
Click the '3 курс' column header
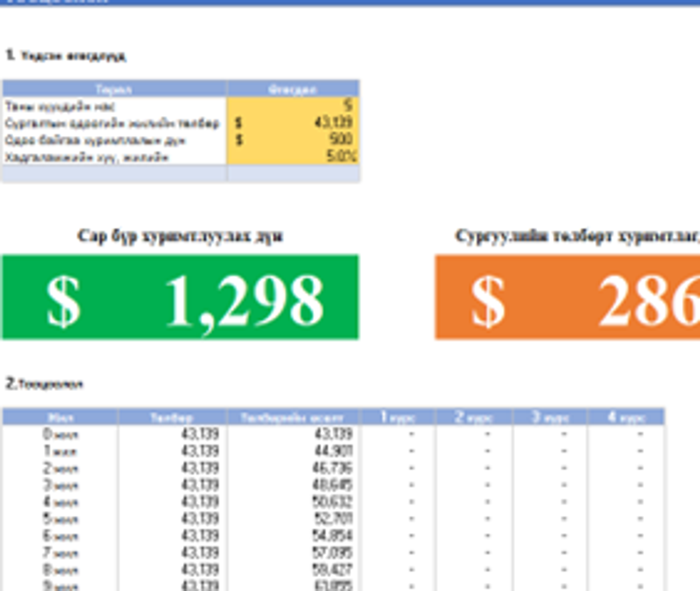[x=550, y=417]
